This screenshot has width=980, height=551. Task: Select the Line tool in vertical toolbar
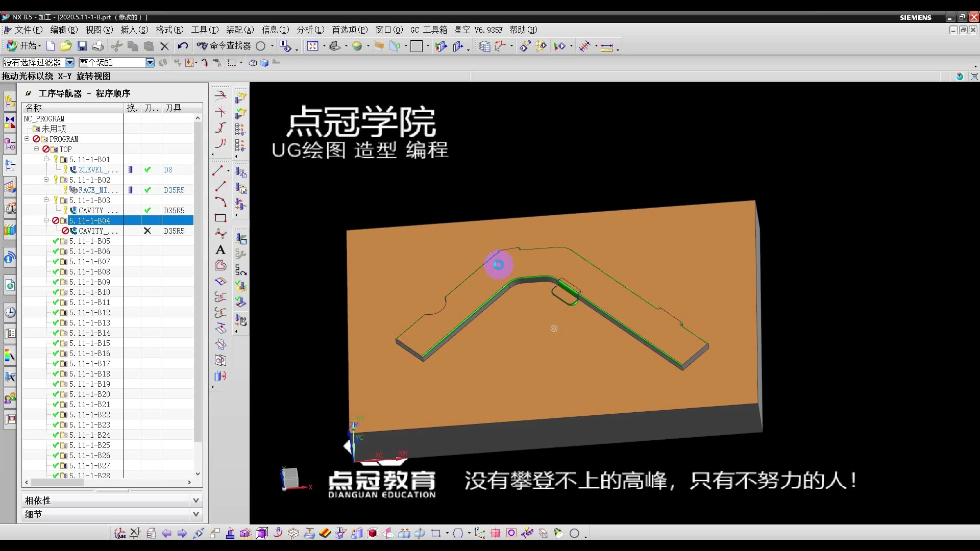(220, 186)
